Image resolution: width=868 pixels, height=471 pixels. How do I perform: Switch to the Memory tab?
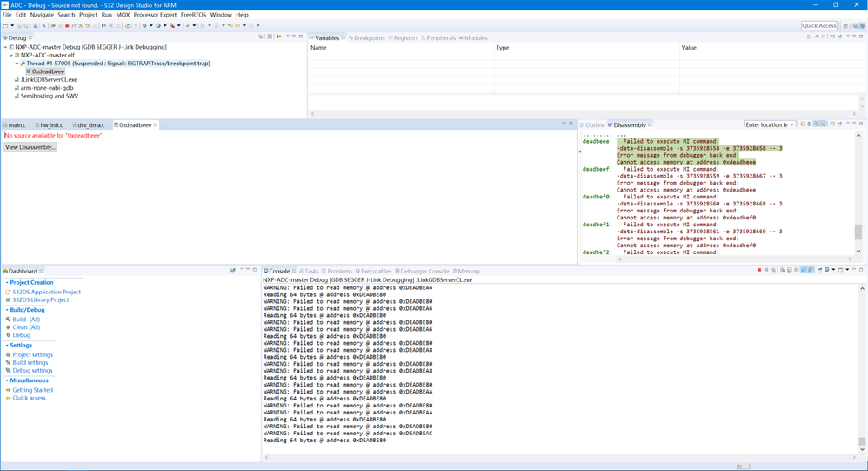466,272
